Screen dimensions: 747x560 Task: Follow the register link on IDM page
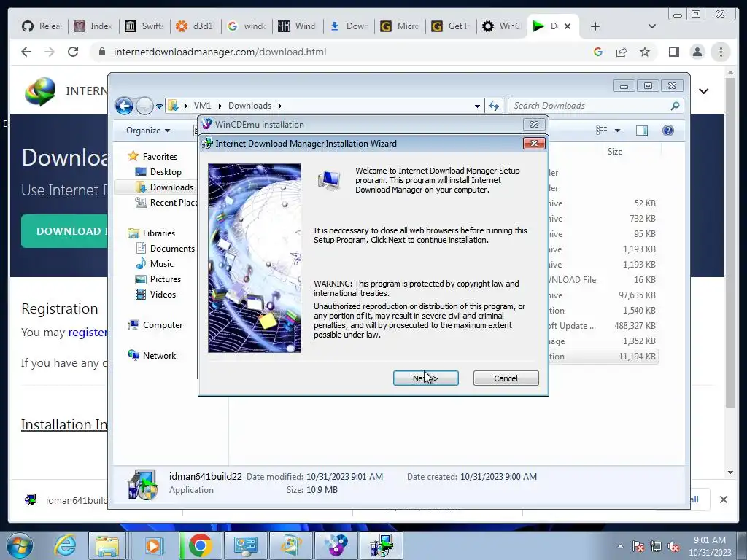click(x=88, y=332)
